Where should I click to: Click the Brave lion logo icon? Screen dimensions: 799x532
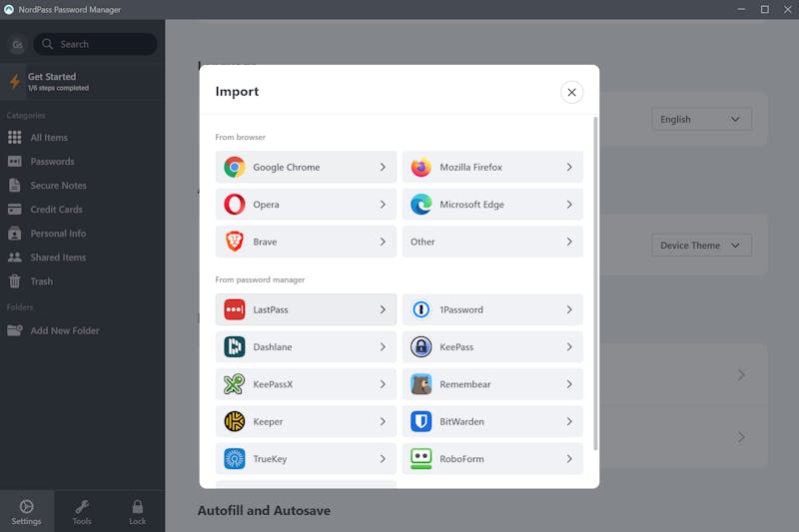coord(235,242)
